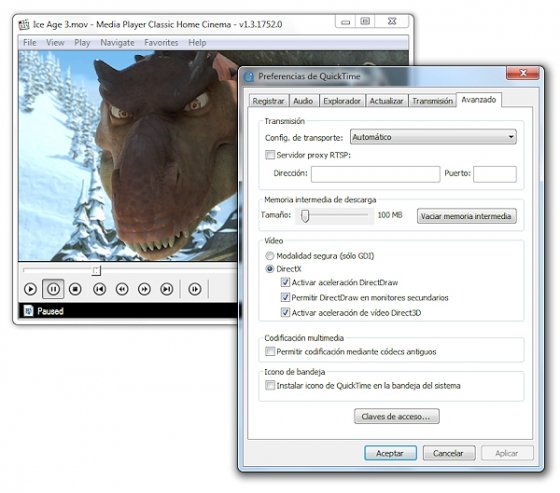Click the Claves de acceso... button
560x493 pixels.
(x=397, y=417)
